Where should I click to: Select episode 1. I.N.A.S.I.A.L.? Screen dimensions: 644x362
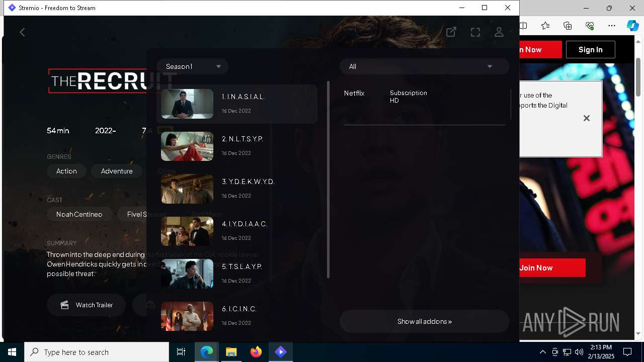point(237,104)
